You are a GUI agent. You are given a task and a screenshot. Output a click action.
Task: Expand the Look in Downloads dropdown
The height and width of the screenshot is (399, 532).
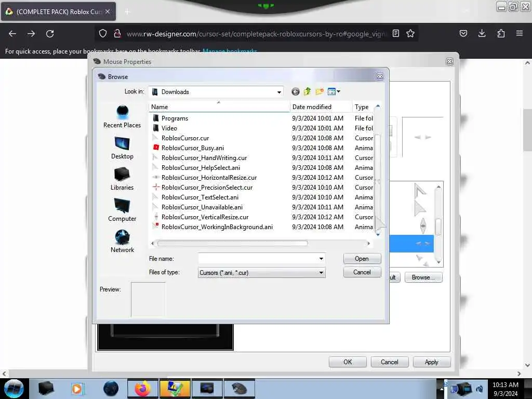(279, 92)
